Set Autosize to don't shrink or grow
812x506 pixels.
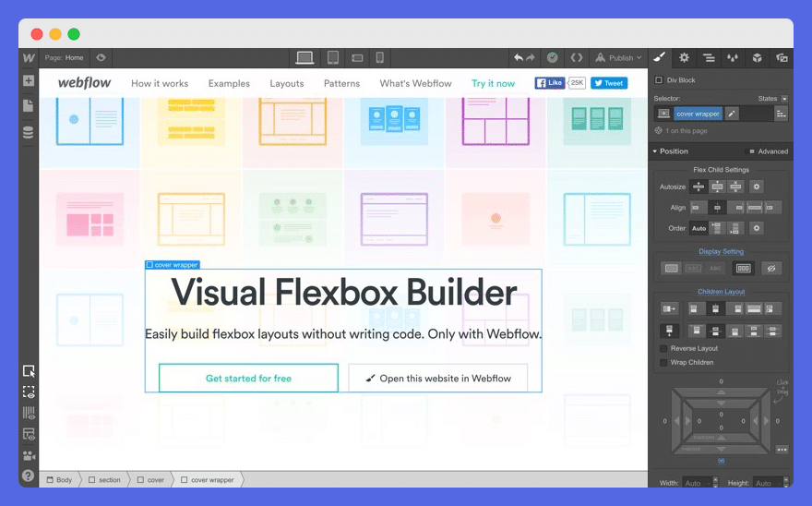[735, 187]
